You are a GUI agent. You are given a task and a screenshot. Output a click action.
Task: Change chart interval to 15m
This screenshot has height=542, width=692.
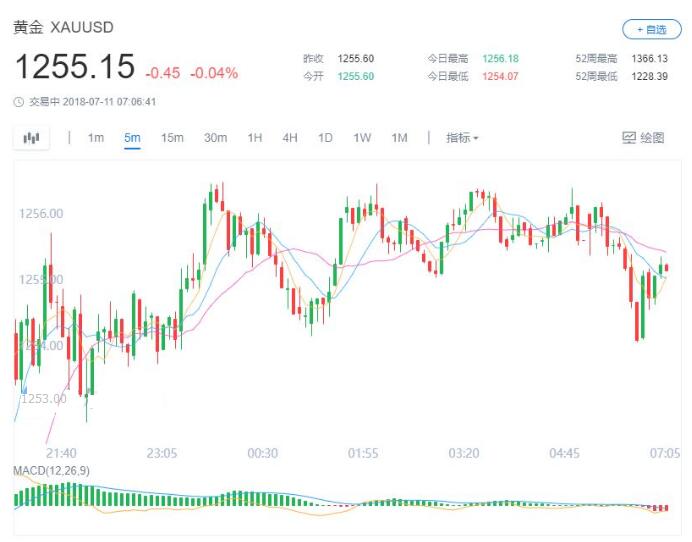(x=172, y=138)
